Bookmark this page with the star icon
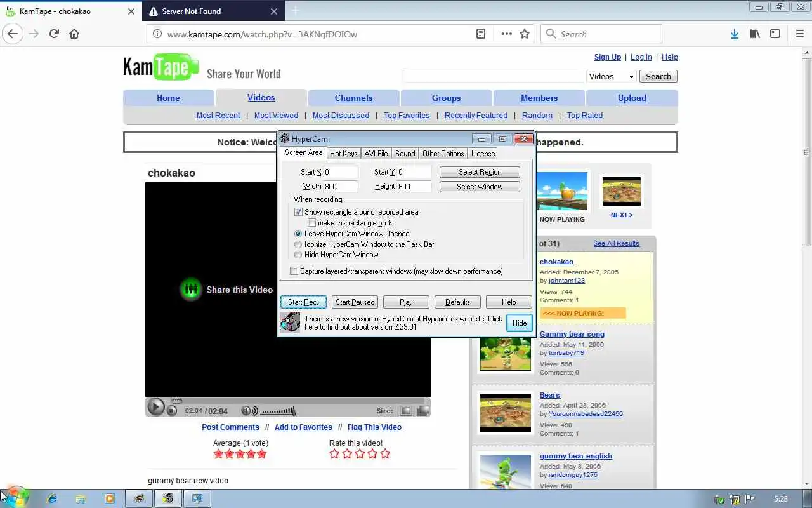 (525, 34)
